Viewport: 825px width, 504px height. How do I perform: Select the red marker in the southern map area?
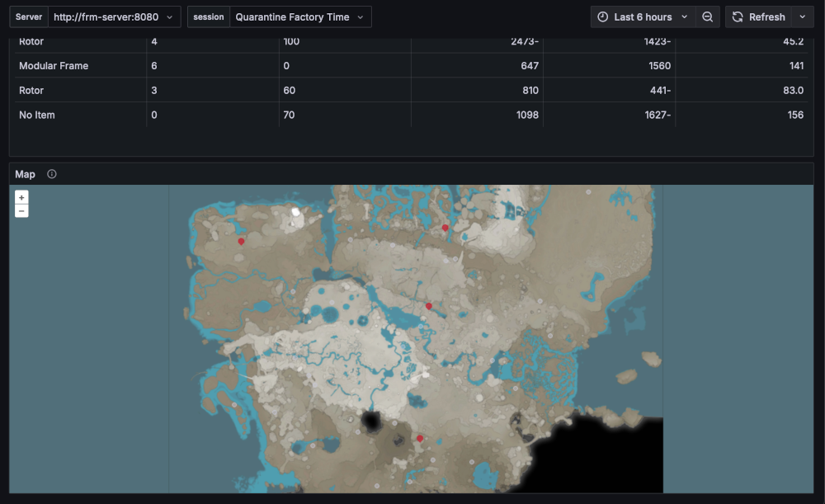[420, 438]
